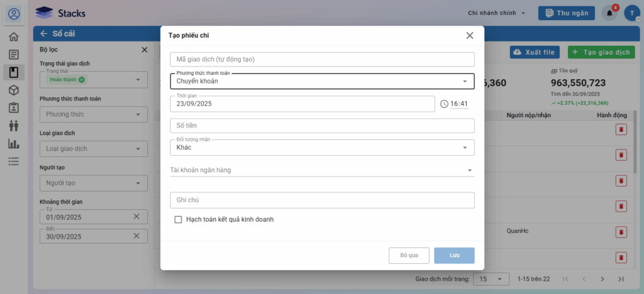Open the Chi nhánh chính branch menu
The image size is (644, 294).
point(497,13)
